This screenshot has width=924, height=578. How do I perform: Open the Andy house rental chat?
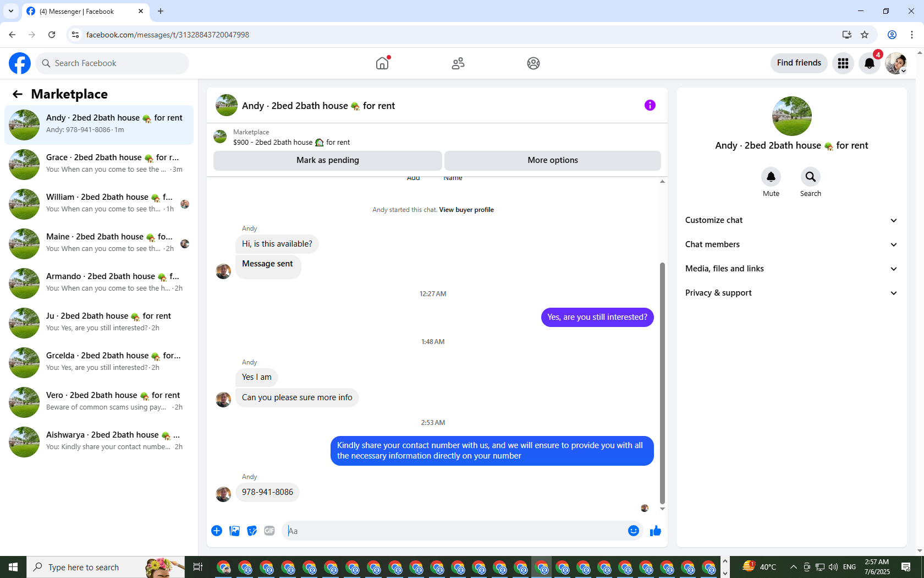tap(99, 125)
